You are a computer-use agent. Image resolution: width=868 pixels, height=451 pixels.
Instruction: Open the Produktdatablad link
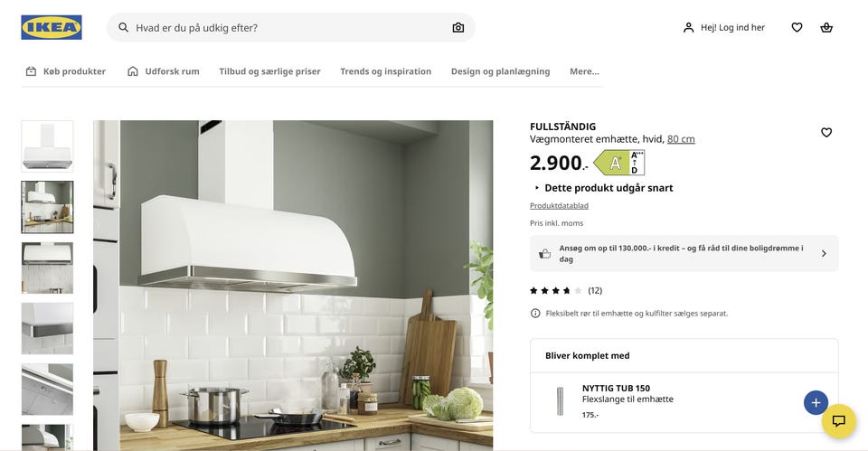559,205
